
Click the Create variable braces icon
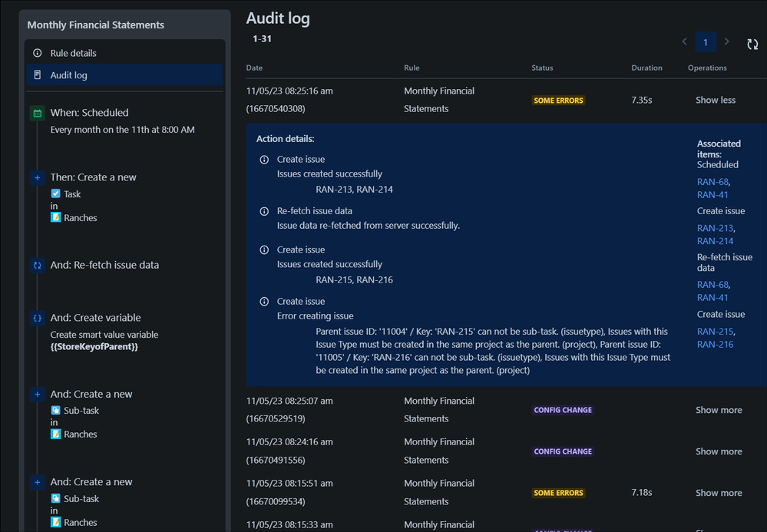[x=37, y=318]
